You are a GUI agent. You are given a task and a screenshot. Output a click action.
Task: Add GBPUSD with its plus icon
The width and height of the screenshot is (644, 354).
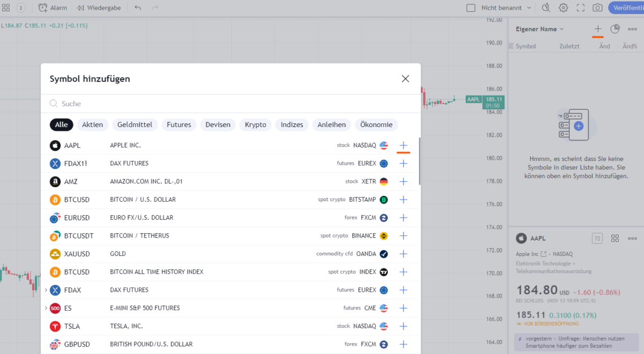(404, 344)
